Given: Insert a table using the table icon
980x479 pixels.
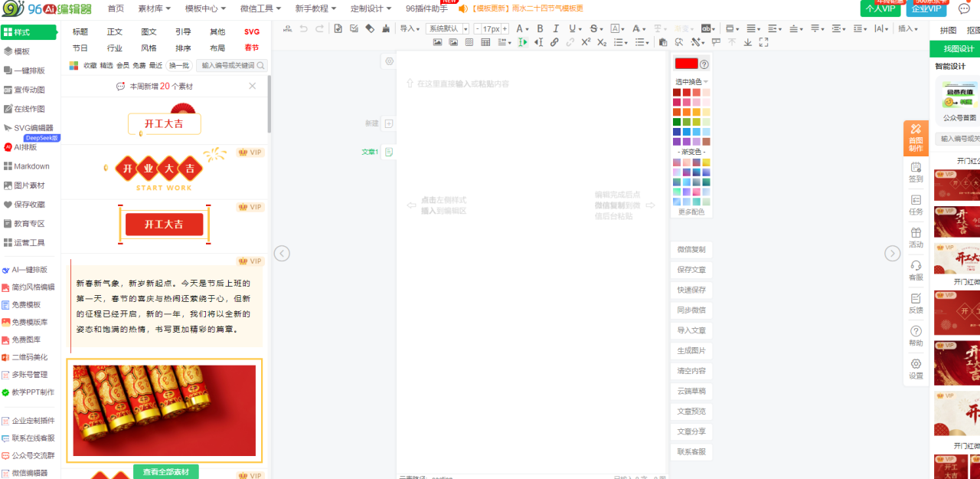Looking at the screenshot, I should tap(485, 42).
